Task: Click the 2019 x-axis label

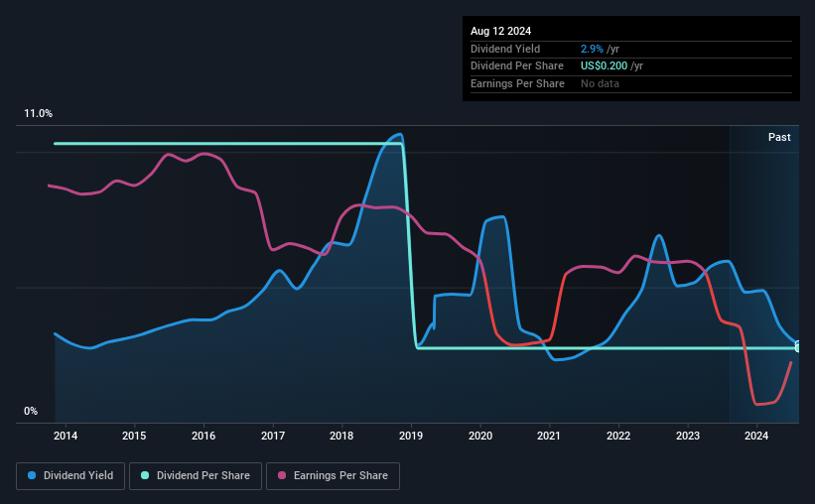Action: pyautogui.click(x=411, y=436)
